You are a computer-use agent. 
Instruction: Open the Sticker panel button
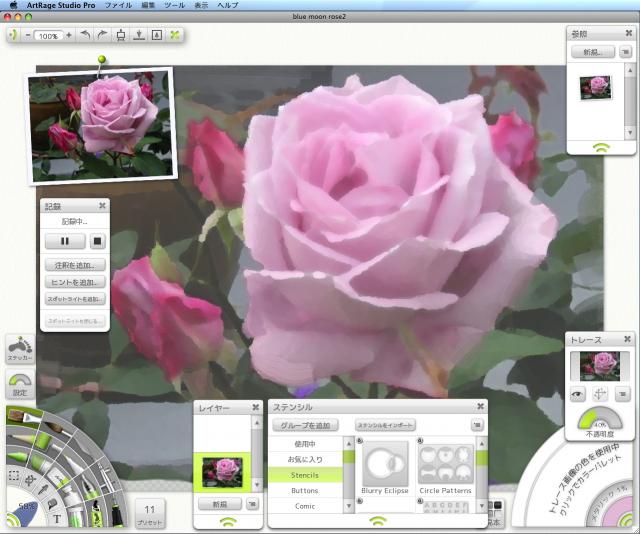point(20,349)
